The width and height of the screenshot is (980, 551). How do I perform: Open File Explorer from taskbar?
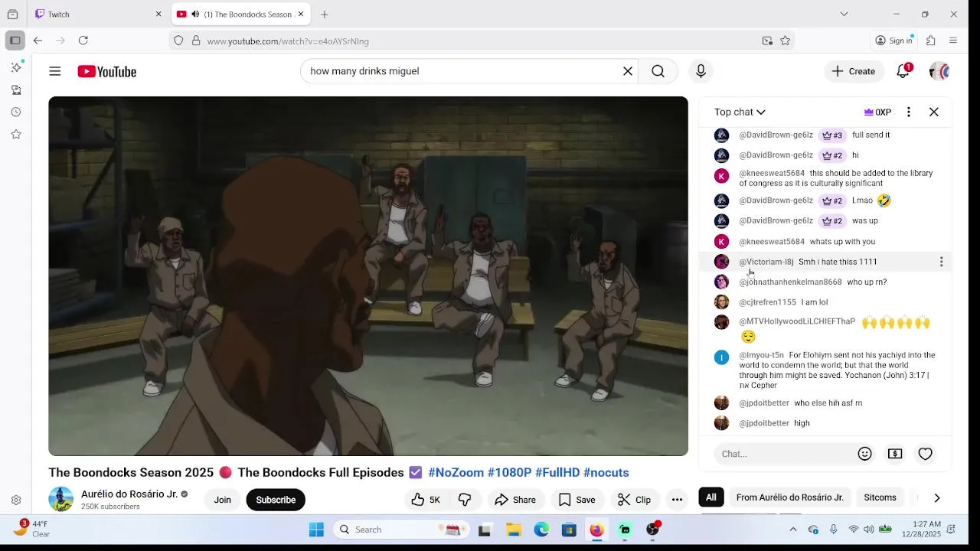(x=514, y=530)
